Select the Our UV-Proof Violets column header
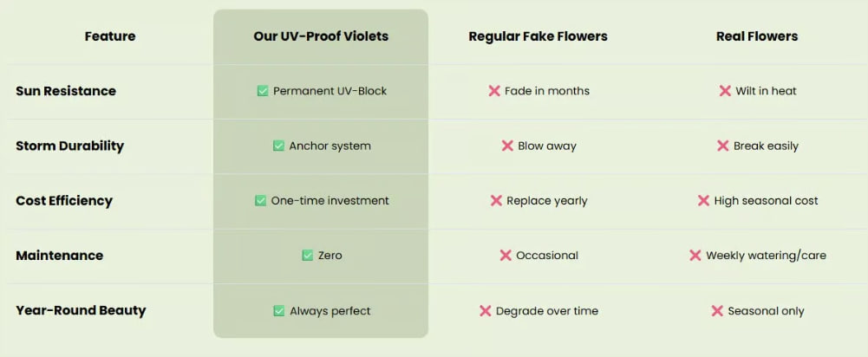 [x=321, y=36]
